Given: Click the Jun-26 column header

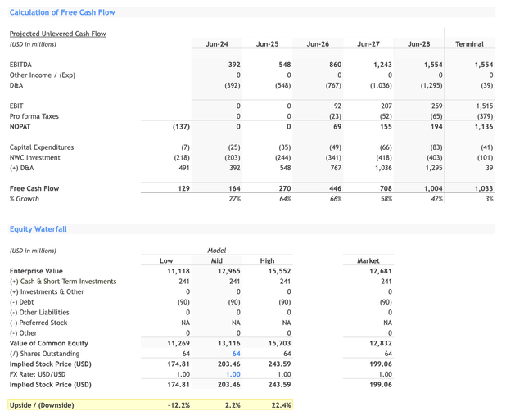Looking at the screenshot, I should tap(318, 44).
